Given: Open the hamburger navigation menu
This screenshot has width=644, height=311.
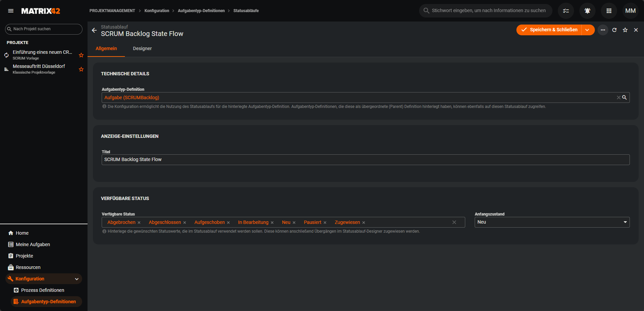Looking at the screenshot, I should 11,11.
